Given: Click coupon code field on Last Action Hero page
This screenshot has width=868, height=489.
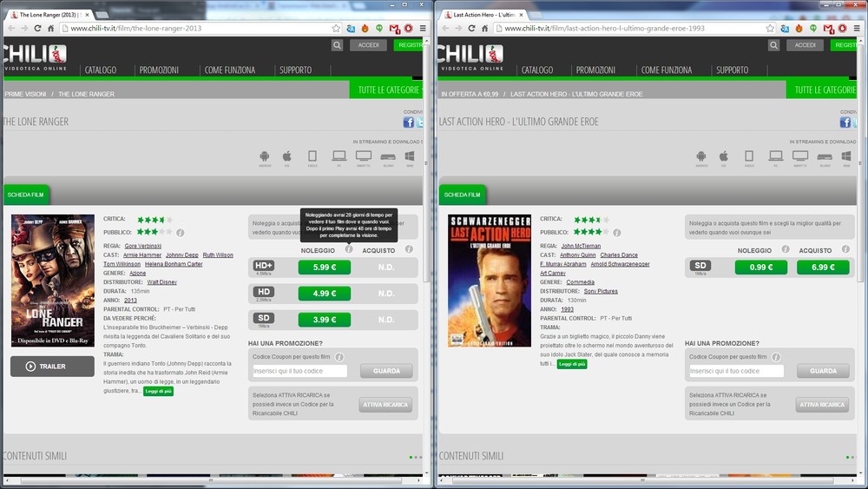Looking at the screenshot, I should click(x=736, y=371).
